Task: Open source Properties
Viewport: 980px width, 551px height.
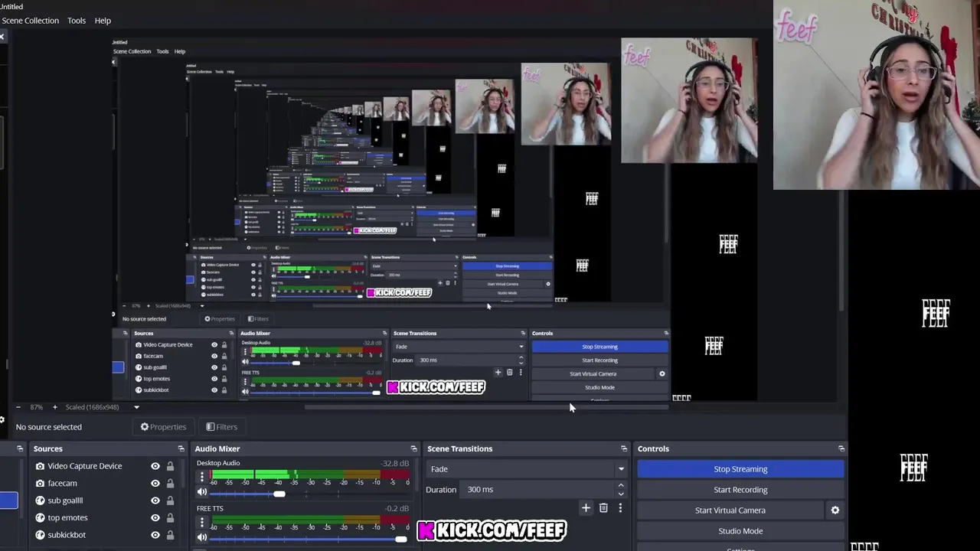Action: (163, 427)
